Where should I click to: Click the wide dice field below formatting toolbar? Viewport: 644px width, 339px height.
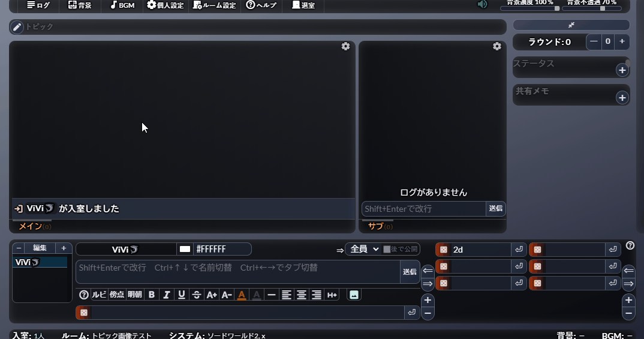click(x=248, y=313)
